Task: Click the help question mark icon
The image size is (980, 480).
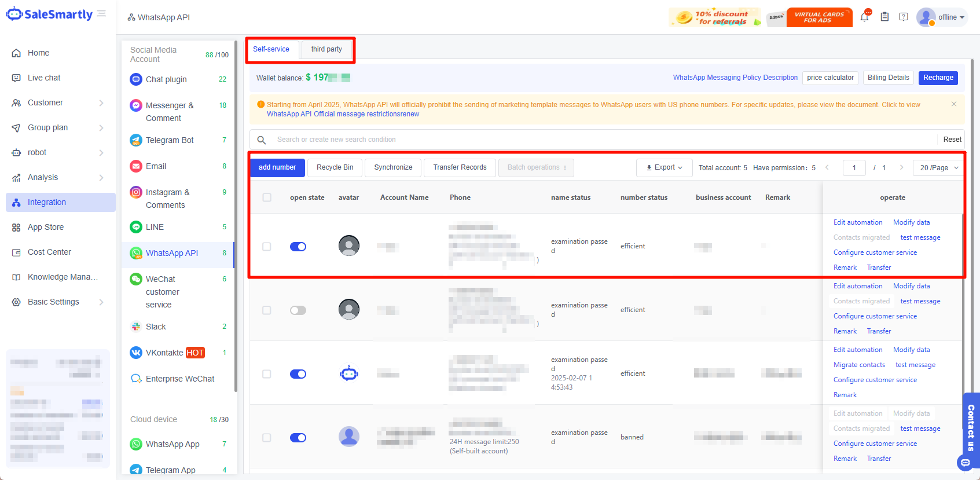Action: 903,17
